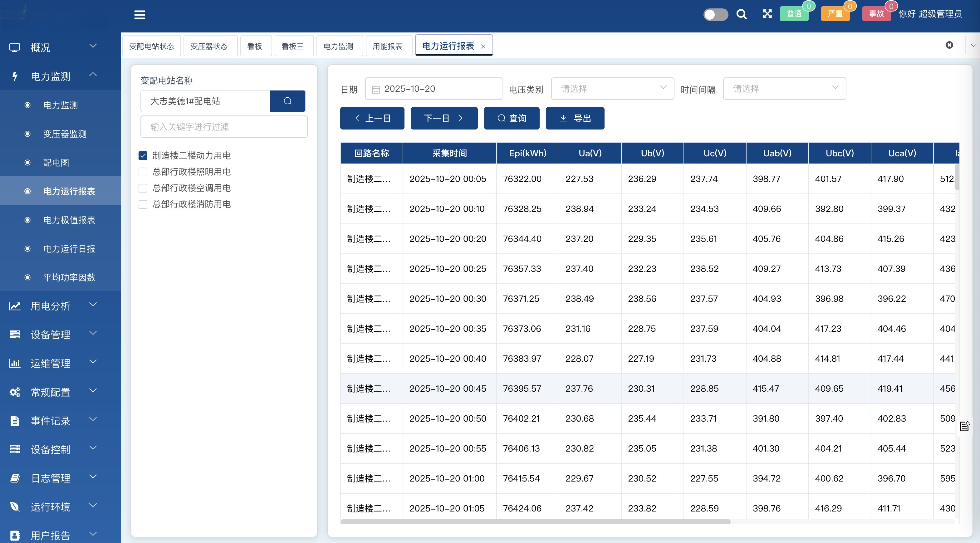The width and height of the screenshot is (980, 543).
Task: Close the 电力运行报表 tab
Action: [483, 46]
